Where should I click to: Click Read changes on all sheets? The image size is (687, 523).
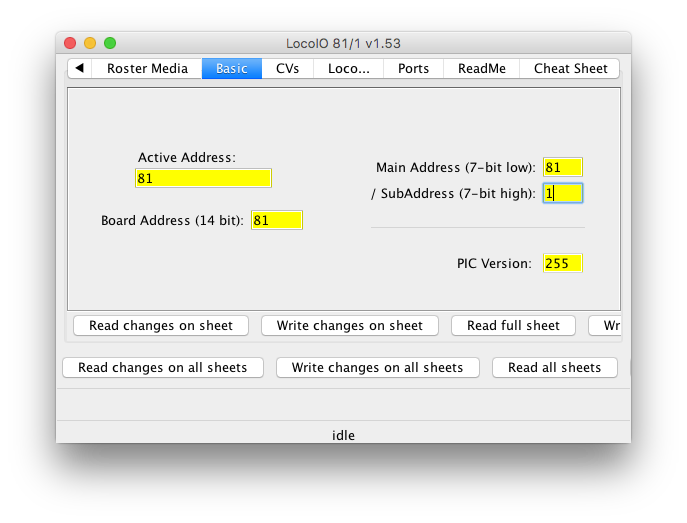click(x=162, y=367)
